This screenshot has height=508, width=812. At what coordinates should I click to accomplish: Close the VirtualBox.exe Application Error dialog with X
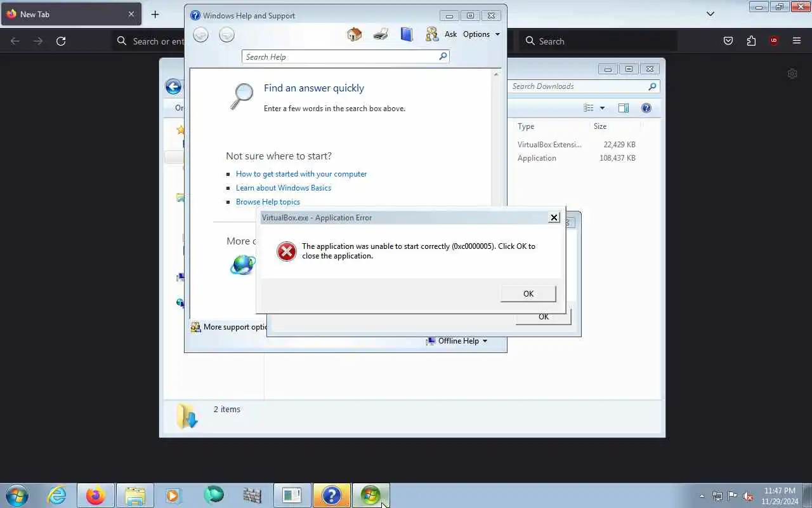554,217
